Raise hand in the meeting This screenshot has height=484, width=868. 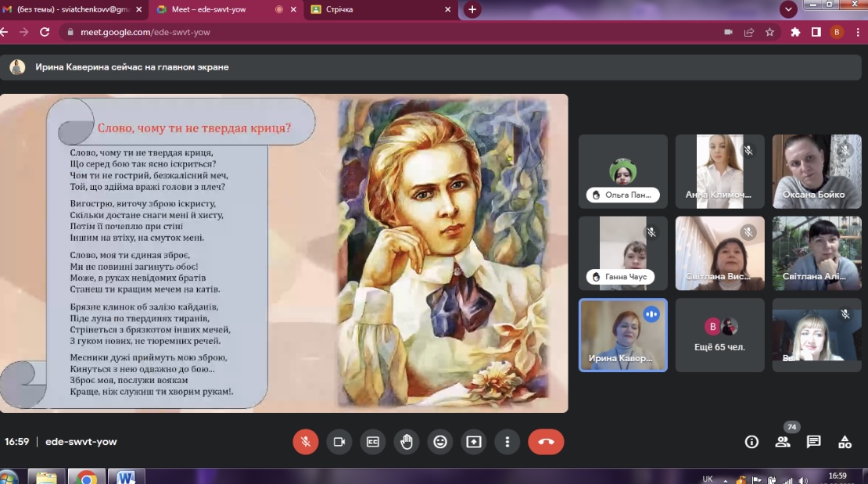point(407,441)
